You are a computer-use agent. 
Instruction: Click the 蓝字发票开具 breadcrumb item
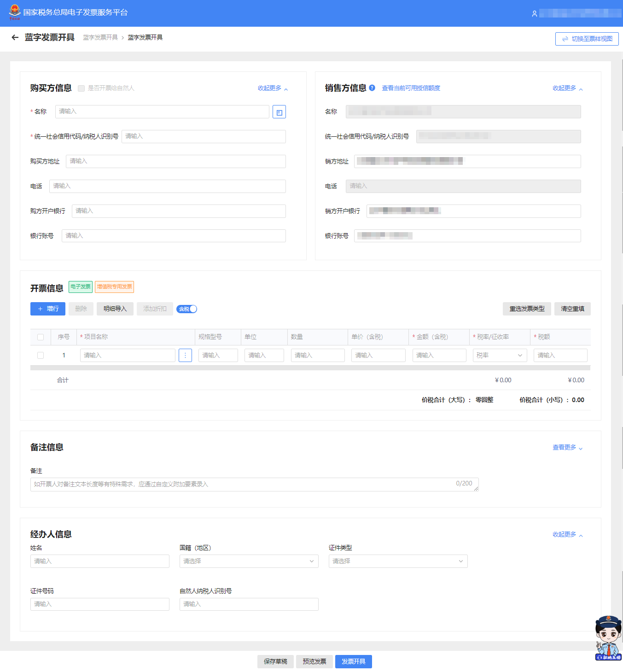coord(100,37)
